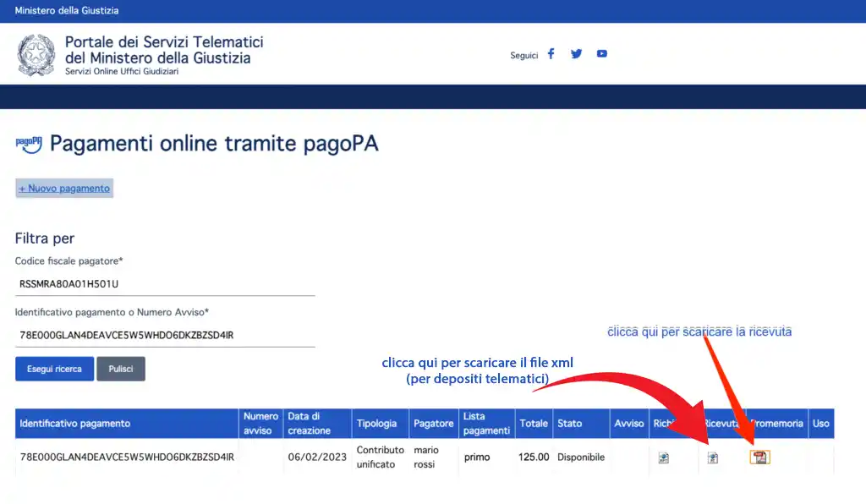Open the Promemoria PDF icon
This screenshot has height=504, width=866.
pos(759,457)
